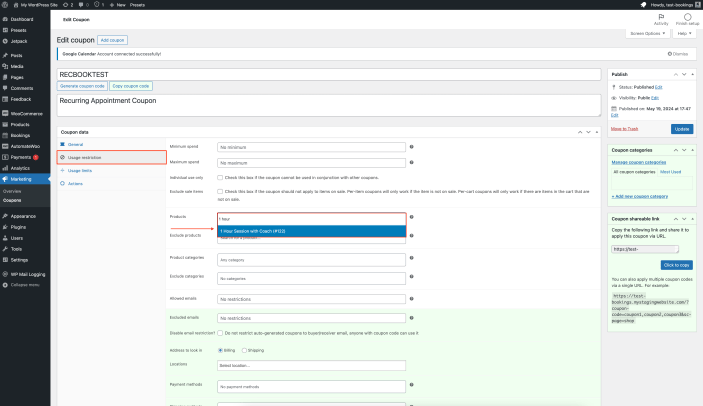Click the Minimum spend input field
703x406 pixels.
[x=311, y=147]
